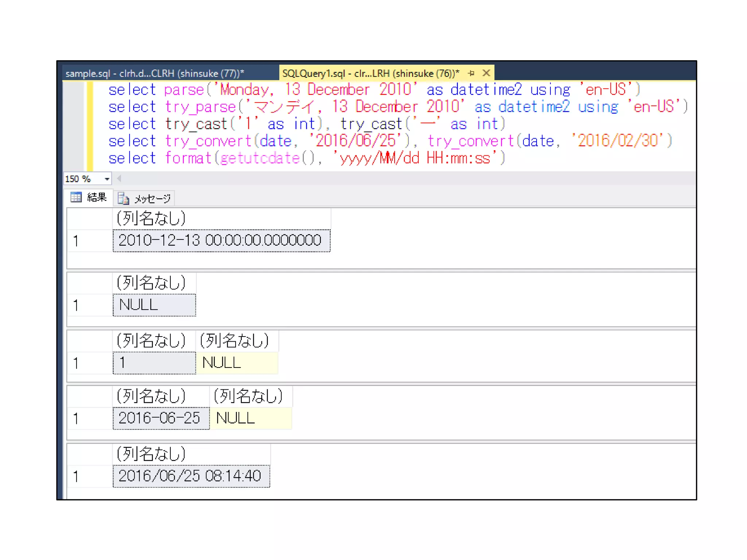
Task: Select NULL cell in second result grid
Action: [154, 305]
